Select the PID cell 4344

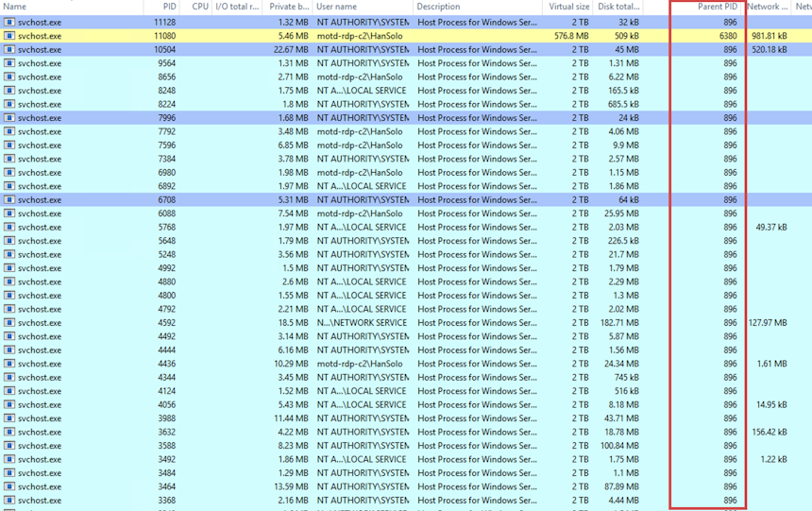(x=167, y=377)
